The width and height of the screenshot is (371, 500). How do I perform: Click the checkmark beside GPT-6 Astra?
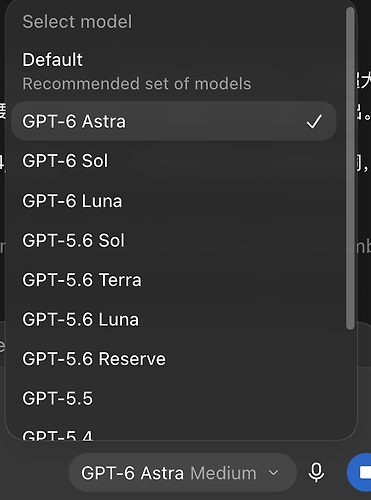pos(314,121)
